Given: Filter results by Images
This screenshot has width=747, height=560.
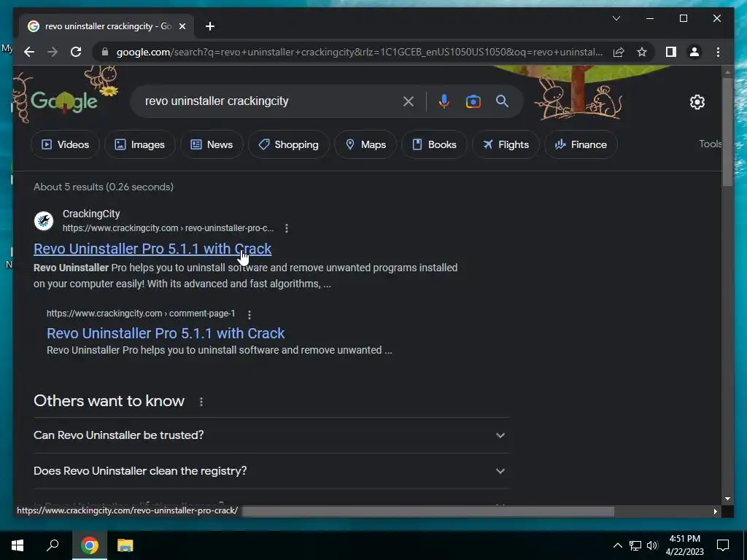Looking at the screenshot, I should pos(139,144).
